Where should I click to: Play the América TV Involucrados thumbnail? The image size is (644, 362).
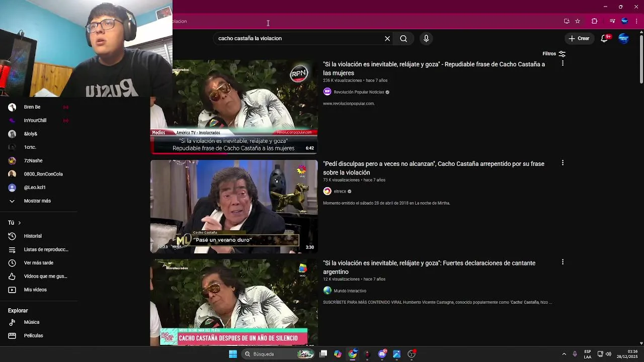tap(234, 107)
